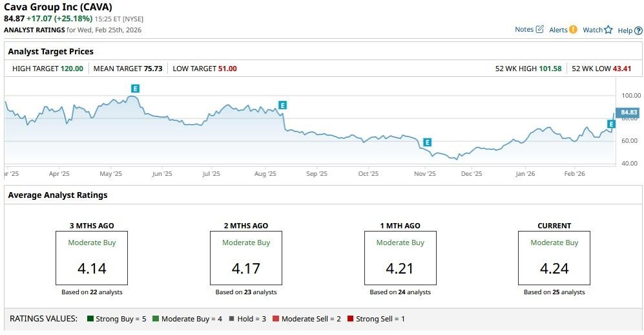Viewport: 644px width, 335px height.
Task: Click the Watch star icon
Action: [608, 30]
